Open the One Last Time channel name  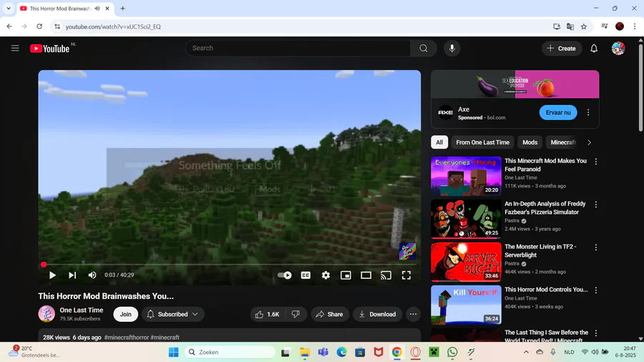82,310
